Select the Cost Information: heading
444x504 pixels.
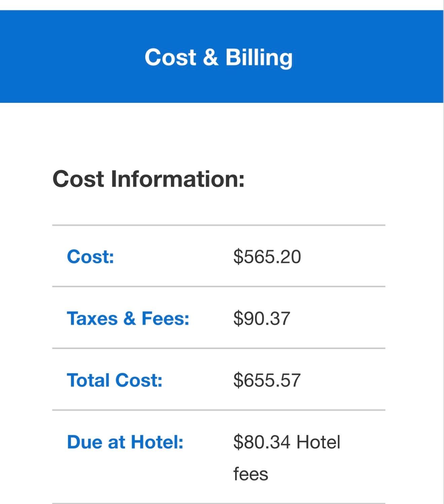tap(148, 179)
